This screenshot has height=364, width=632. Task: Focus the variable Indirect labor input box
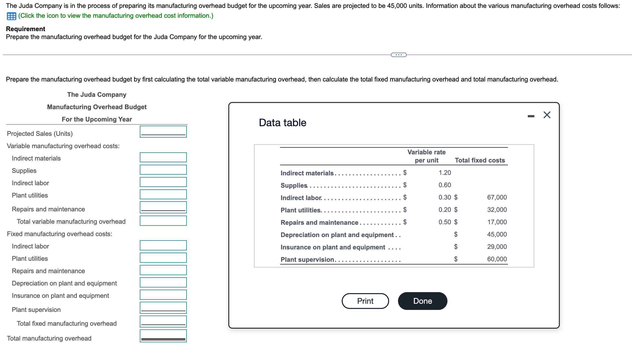coord(163,182)
